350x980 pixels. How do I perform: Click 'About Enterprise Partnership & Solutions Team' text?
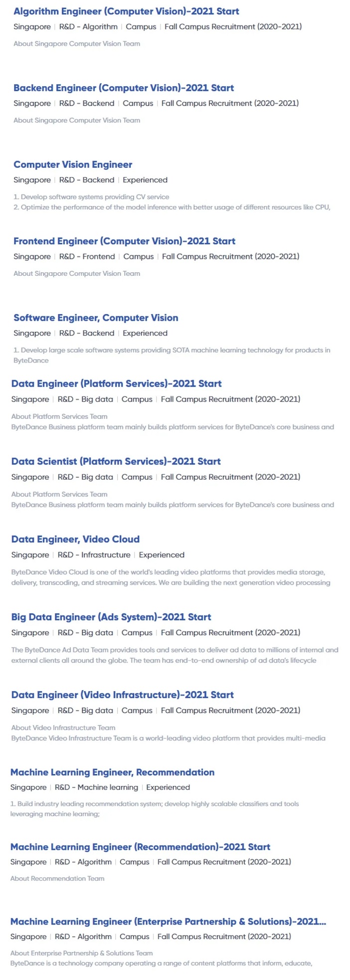pyautogui.click(x=82, y=953)
